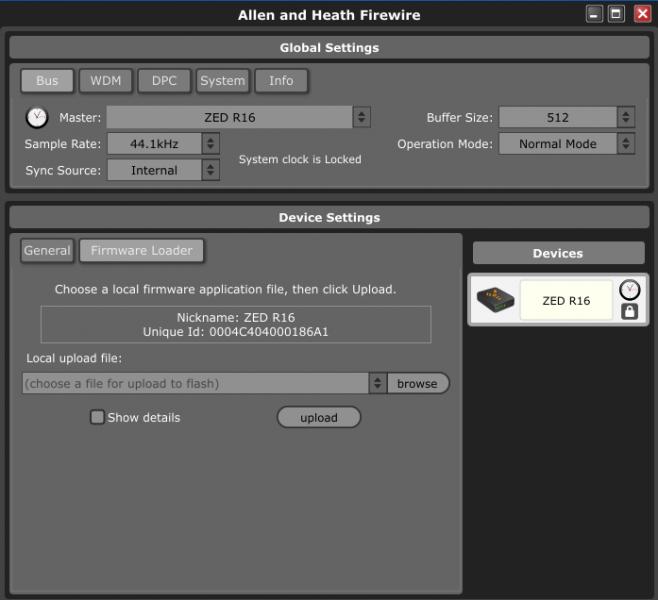Click the clock icon beside Master
Image resolution: width=658 pixels, height=600 pixels.
[37, 117]
